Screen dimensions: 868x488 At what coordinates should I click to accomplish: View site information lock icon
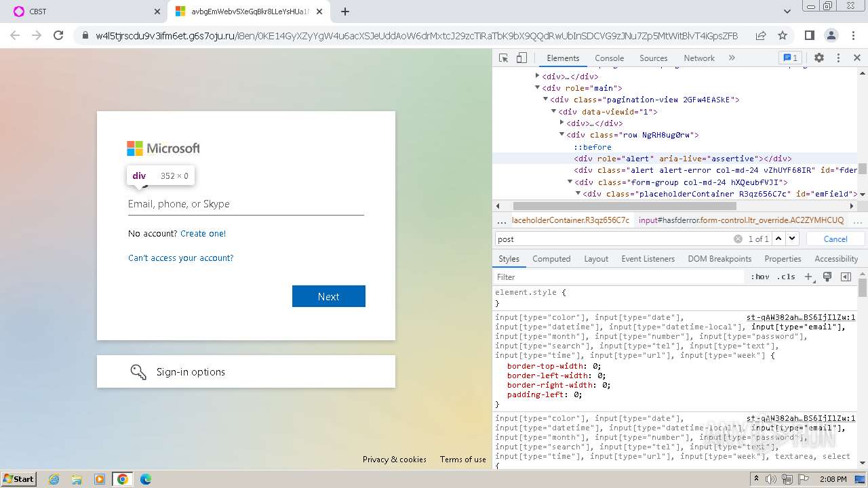85,35
